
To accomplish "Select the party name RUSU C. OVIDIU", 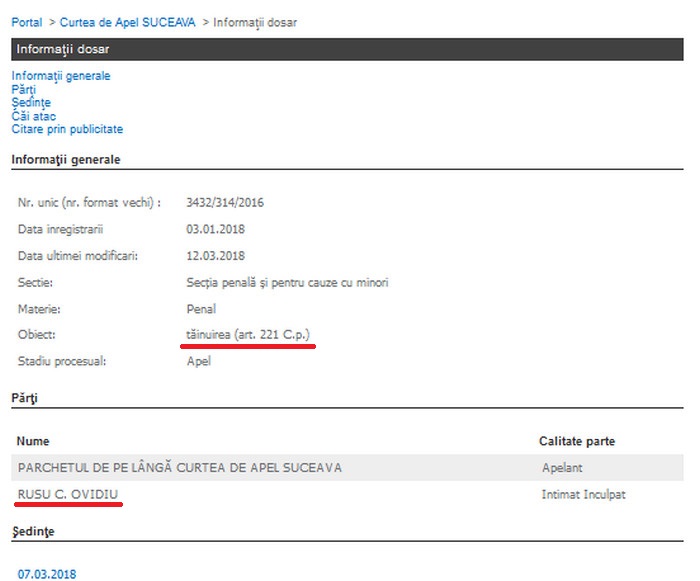I will (68, 494).
